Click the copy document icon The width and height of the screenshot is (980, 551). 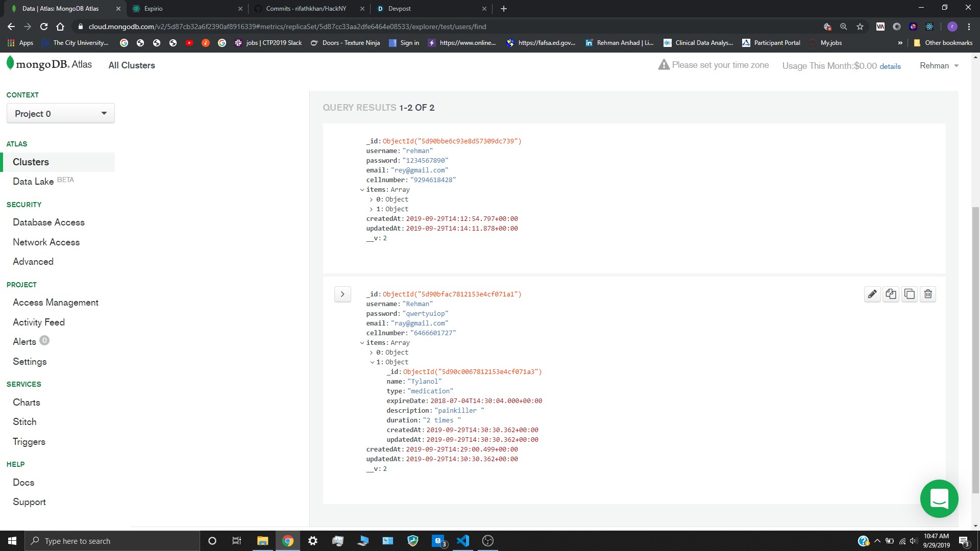tap(891, 294)
